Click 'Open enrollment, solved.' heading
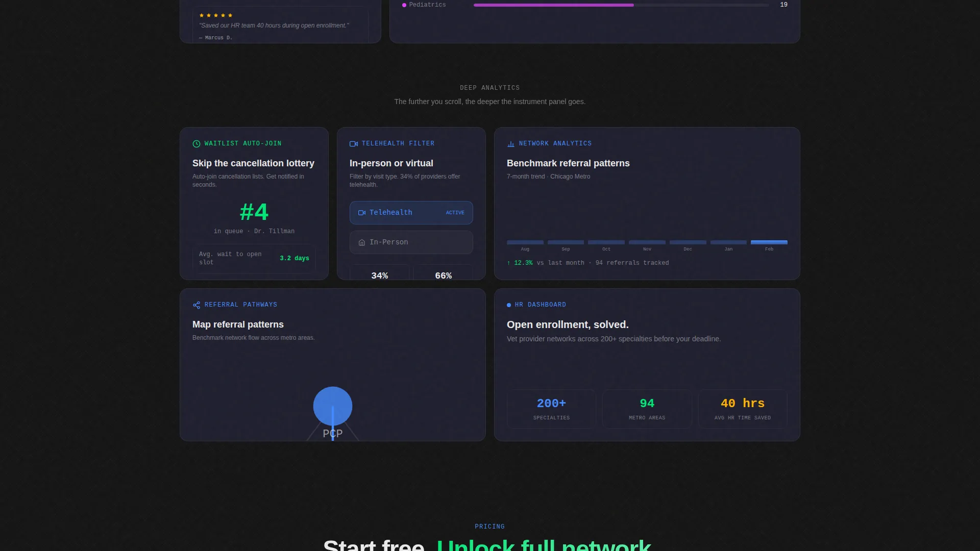The image size is (980, 551). point(568,324)
